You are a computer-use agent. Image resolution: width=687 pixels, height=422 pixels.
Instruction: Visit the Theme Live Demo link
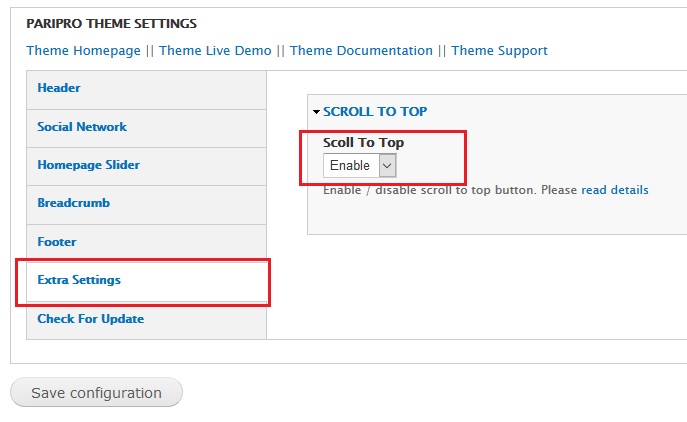[215, 51]
